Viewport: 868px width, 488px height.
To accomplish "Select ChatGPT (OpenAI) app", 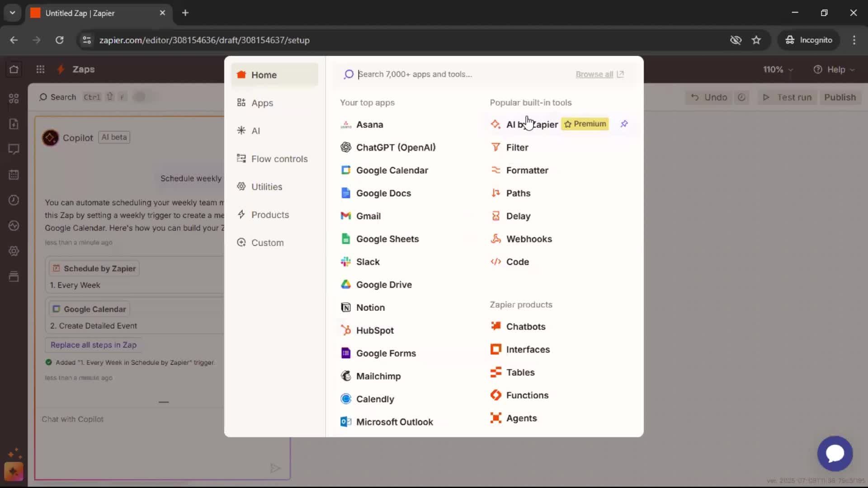I will click(x=388, y=147).
